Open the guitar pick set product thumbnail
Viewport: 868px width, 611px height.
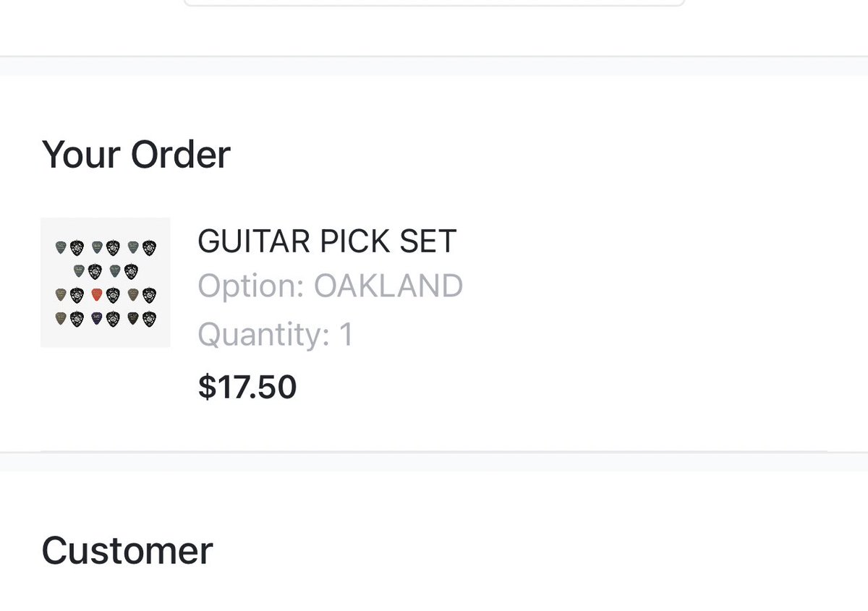pos(106,282)
